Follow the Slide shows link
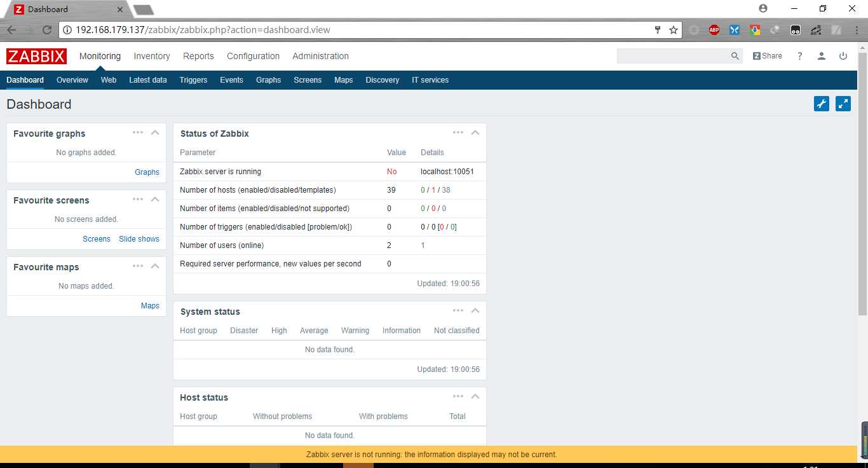This screenshot has width=868, height=468. coord(139,239)
